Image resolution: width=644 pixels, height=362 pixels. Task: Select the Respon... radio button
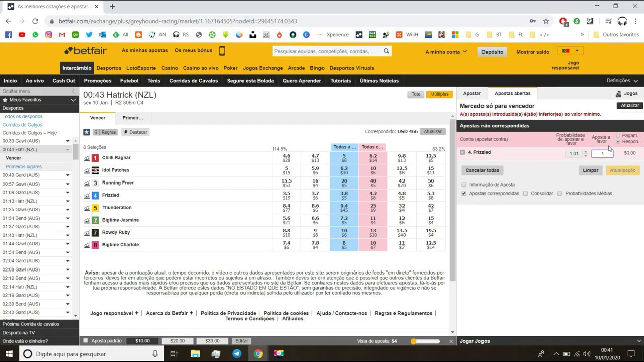[x=618, y=142]
